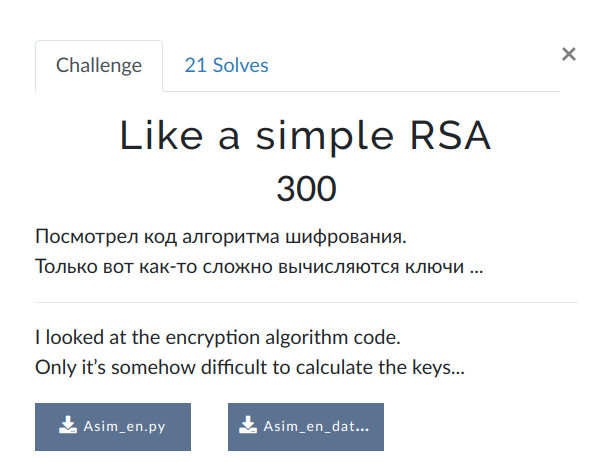Image resolution: width=615 pixels, height=462 pixels.
Task: Click download icon beside Asim_en_dat...
Action: pos(248,425)
